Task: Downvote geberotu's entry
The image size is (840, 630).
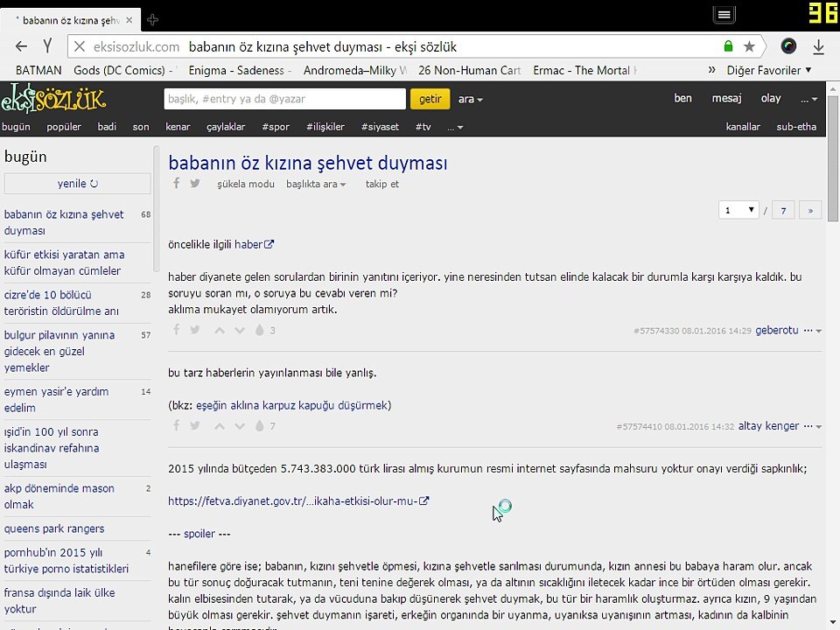Action: tap(240, 331)
